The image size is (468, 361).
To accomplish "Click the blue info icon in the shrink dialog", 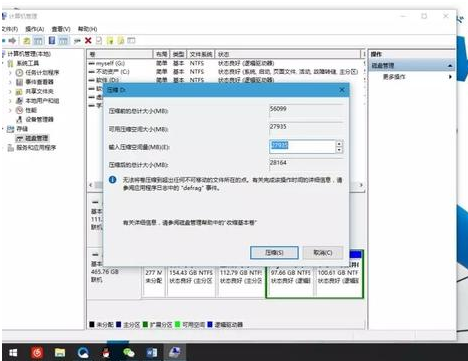I will (x=113, y=180).
